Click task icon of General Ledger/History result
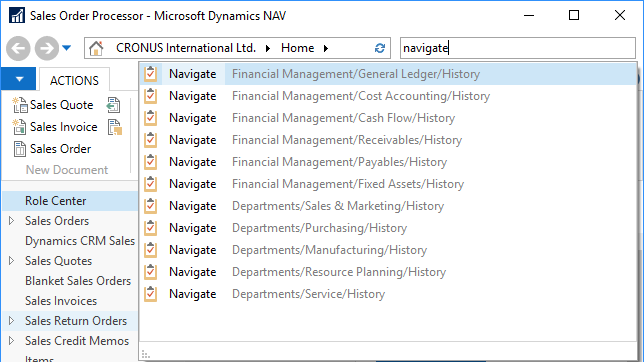The width and height of the screenshot is (644, 362). coord(151,74)
